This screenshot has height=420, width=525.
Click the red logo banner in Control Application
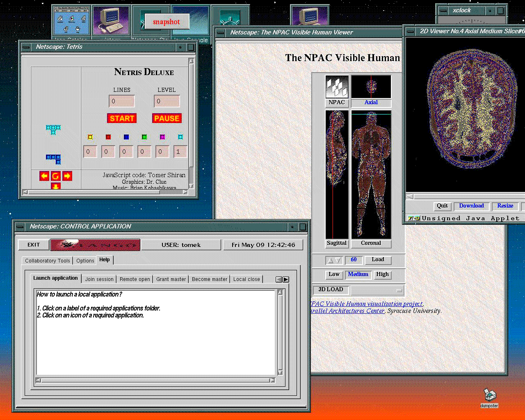95,245
